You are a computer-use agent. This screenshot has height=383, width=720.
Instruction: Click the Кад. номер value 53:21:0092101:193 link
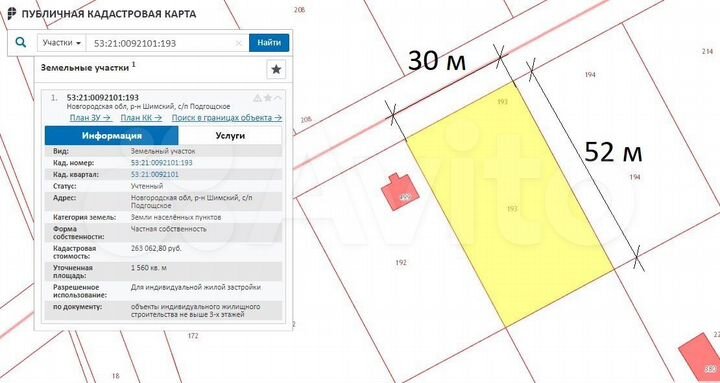click(x=162, y=163)
